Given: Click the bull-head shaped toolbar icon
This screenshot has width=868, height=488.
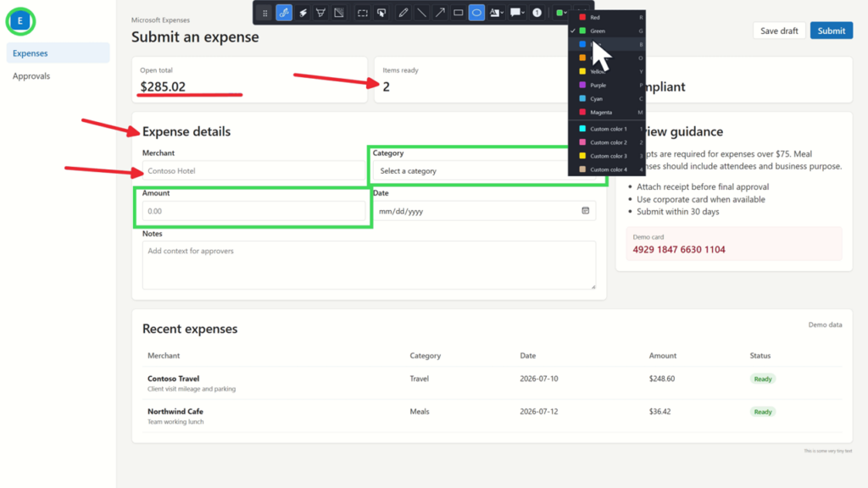Looking at the screenshot, I should (320, 13).
